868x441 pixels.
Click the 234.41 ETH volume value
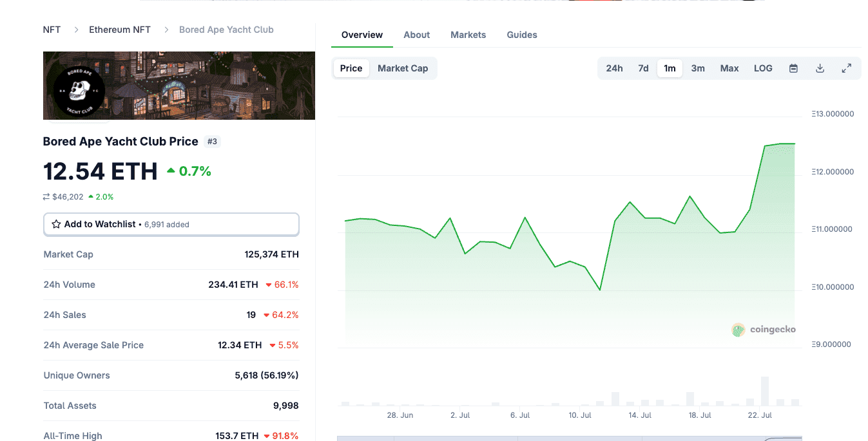pyautogui.click(x=233, y=285)
